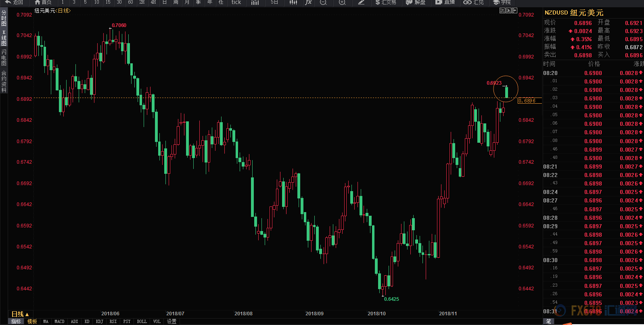Select the 10-minute timeframe
644x325 pixels.
point(96,2)
